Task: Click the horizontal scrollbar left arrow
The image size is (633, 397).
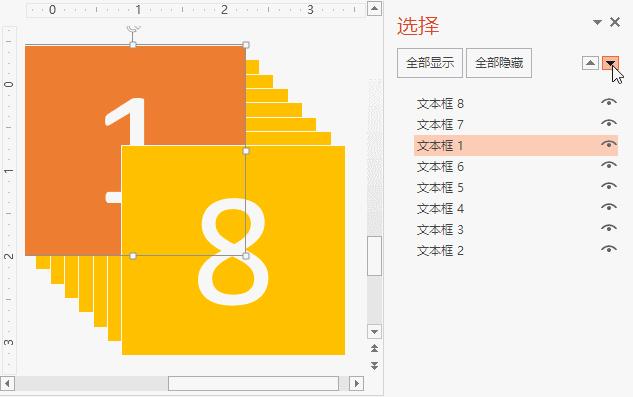Action: point(8,383)
